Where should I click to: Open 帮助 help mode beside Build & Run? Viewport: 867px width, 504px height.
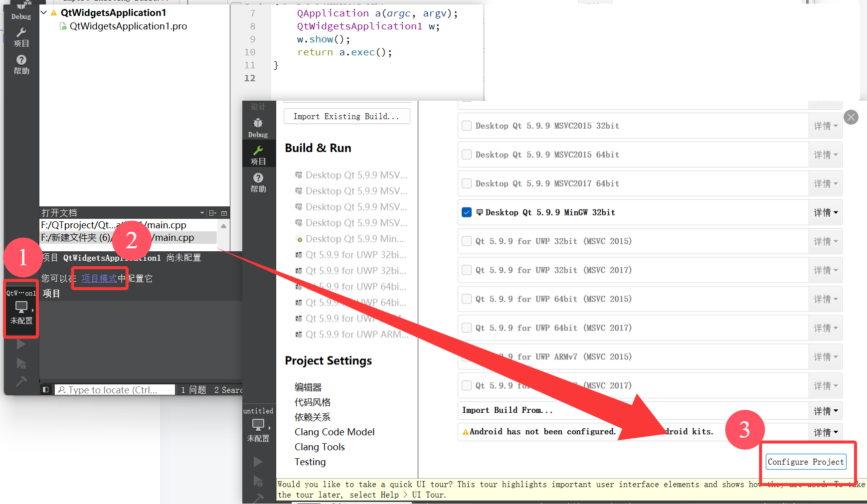(x=258, y=182)
